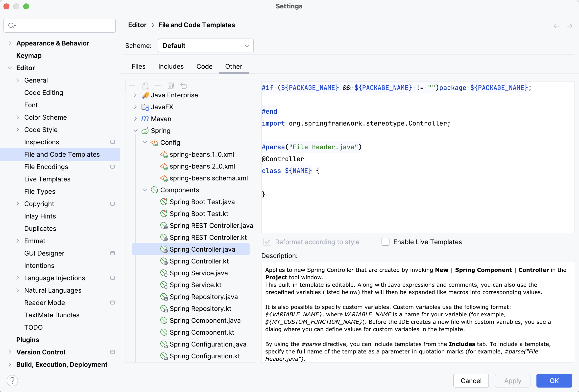
Task: Collapse the Spring tree node
Action: (136, 131)
